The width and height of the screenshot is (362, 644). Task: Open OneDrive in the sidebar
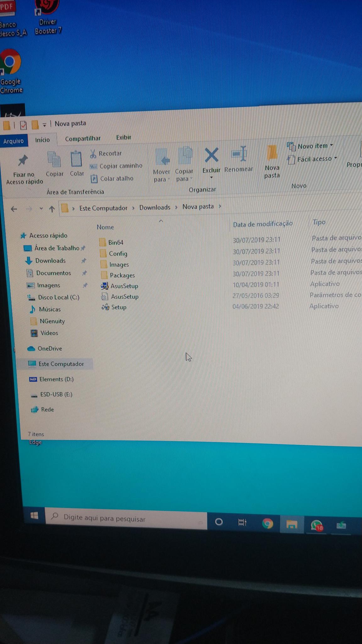point(45,348)
